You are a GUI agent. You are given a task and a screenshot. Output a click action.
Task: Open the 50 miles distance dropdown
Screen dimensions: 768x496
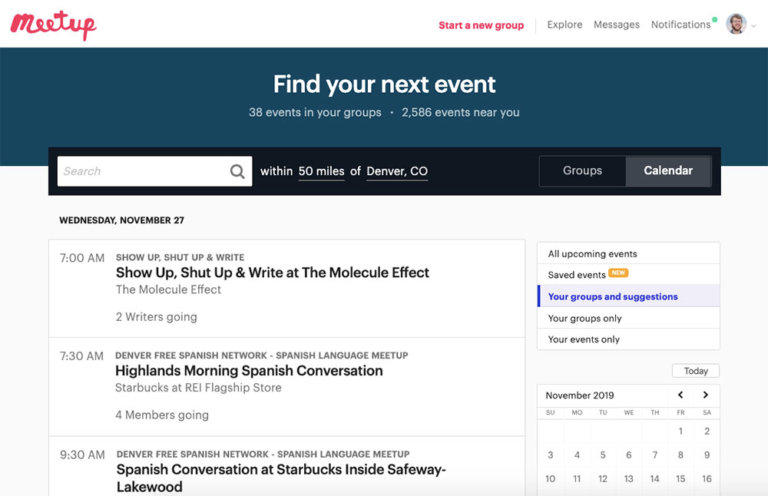click(321, 171)
